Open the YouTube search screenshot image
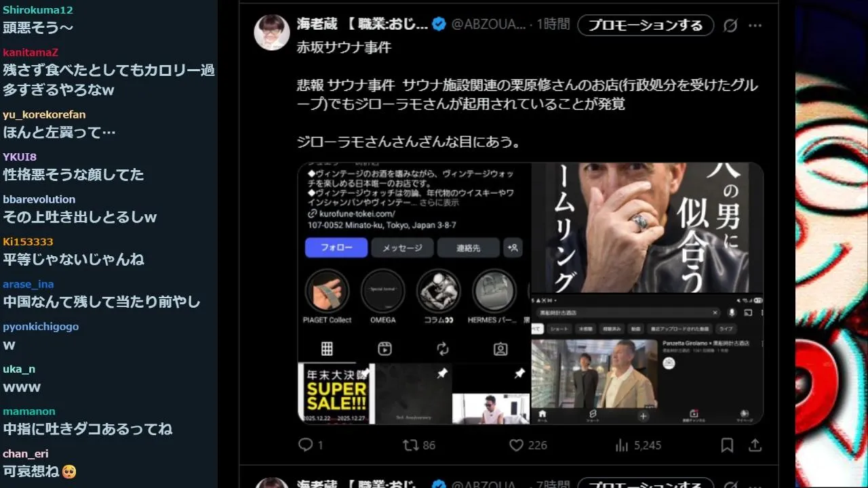This screenshot has height=488, width=868. click(648, 359)
